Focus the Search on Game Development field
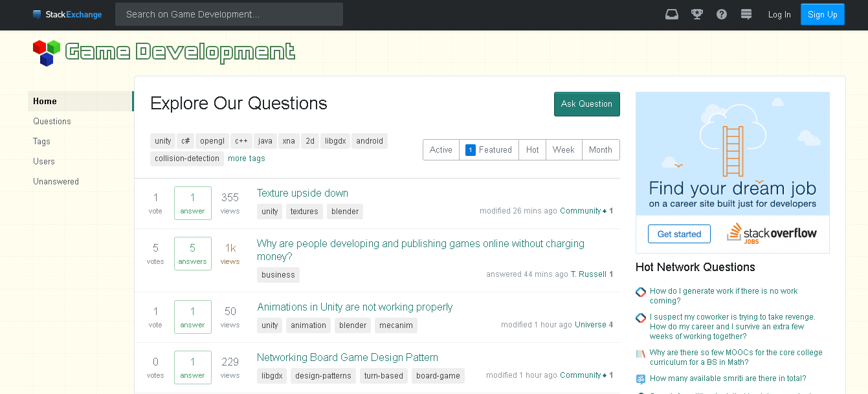Image resolution: width=868 pixels, height=394 pixels. (x=229, y=14)
